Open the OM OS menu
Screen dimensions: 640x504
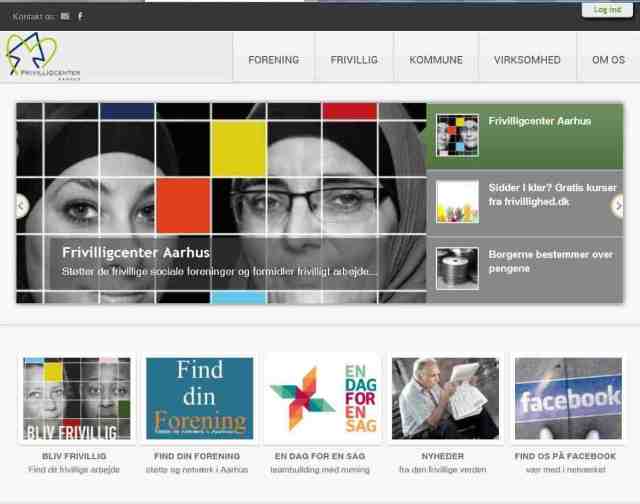coord(608,60)
